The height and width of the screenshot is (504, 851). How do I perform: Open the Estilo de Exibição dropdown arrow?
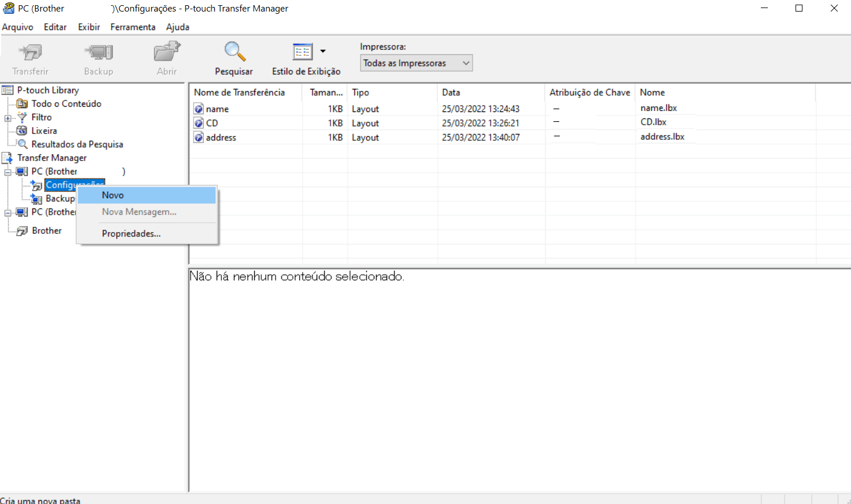point(323,51)
